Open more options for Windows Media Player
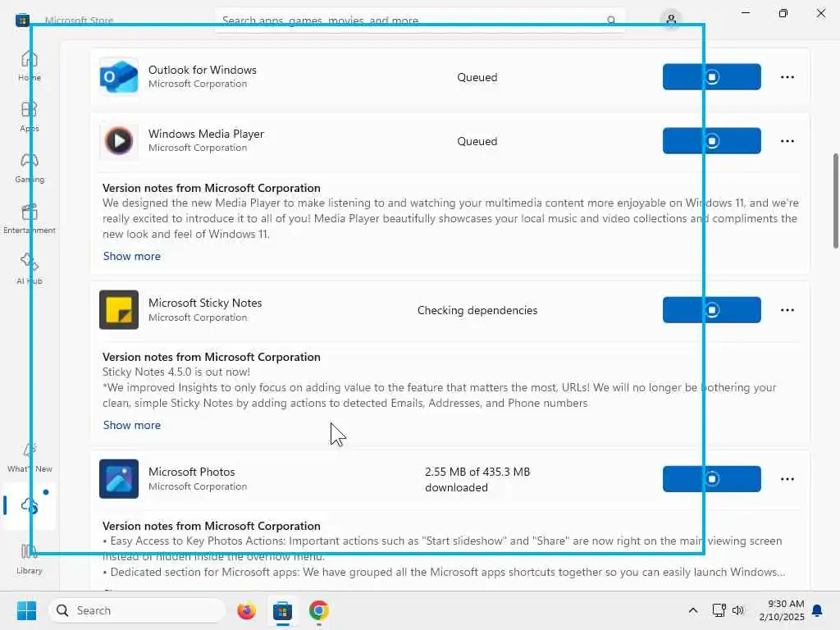Viewport: 840px width, 630px height. [x=787, y=141]
